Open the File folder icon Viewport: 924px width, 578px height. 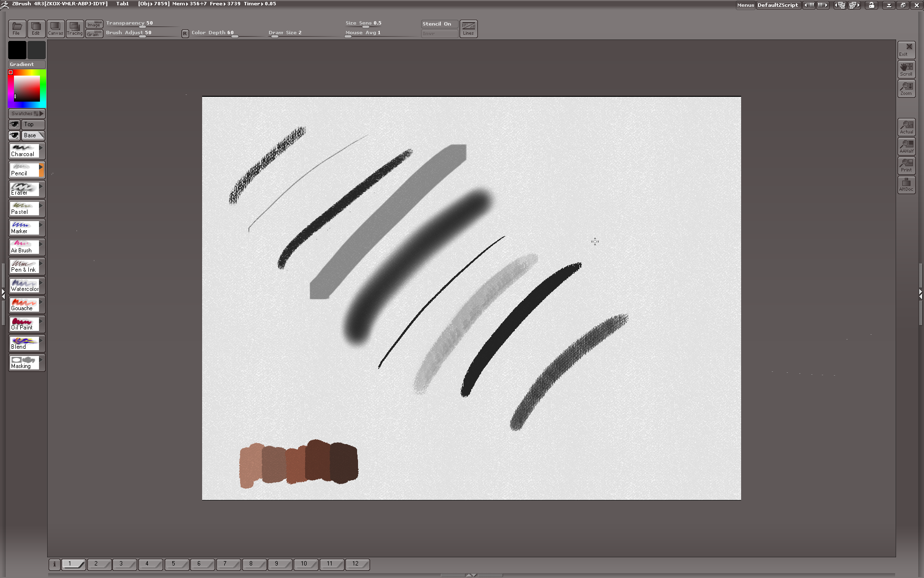click(x=17, y=28)
